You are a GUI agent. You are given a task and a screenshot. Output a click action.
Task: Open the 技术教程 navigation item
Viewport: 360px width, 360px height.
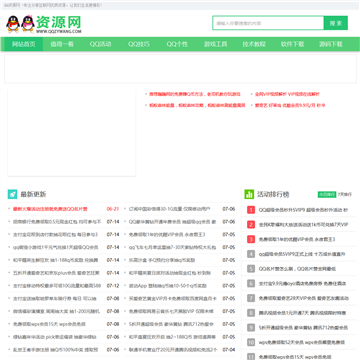click(x=254, y=44)
